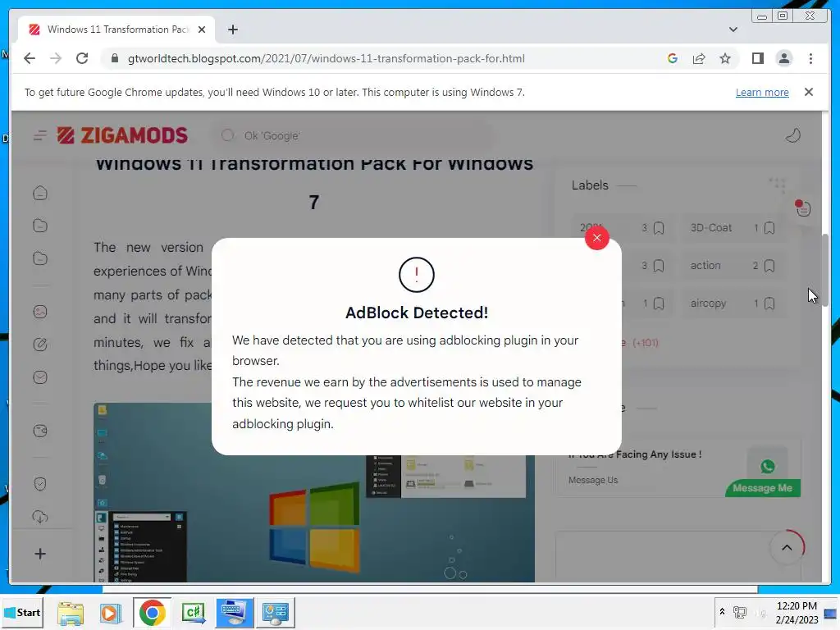
Task: Click the upper of three sidebar folder icons
Action: [x=40, y=226]
